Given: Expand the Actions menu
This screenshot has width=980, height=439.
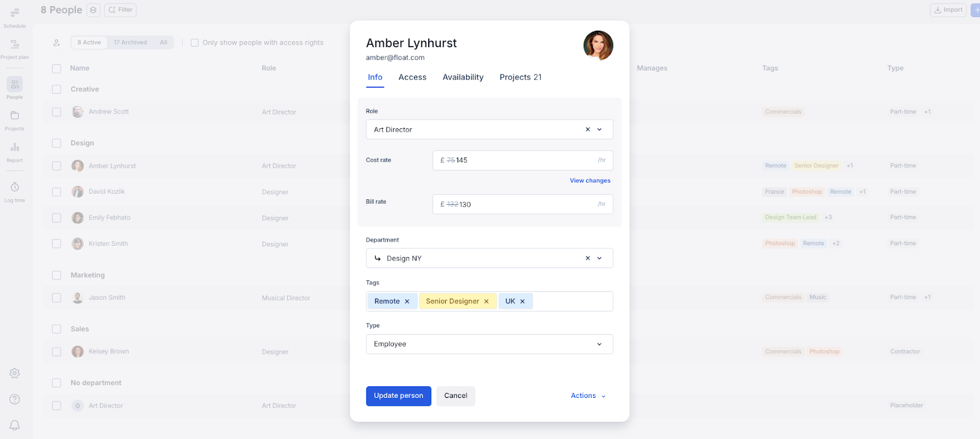Looking at the screenshot, I should coord(588,396).
